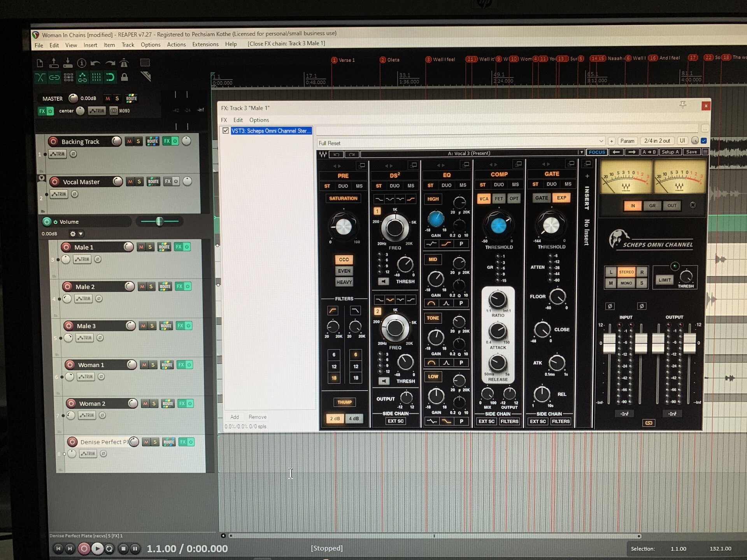
Task: Expand the COMP module view icon
Action: pos(518,164)
